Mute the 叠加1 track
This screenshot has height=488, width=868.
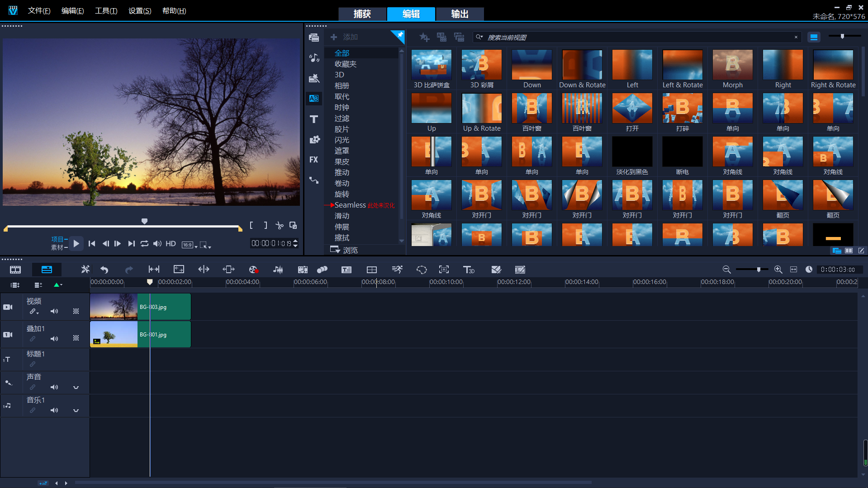point(54,339)
